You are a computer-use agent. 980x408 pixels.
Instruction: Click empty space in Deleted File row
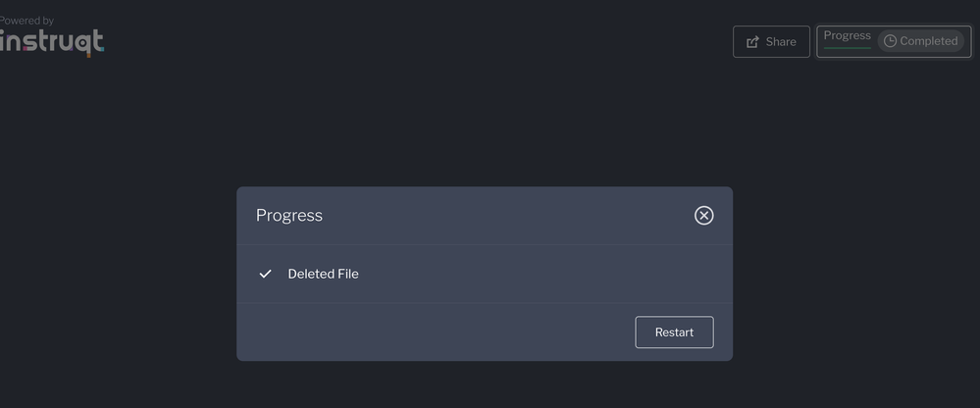tap(540, 274)
